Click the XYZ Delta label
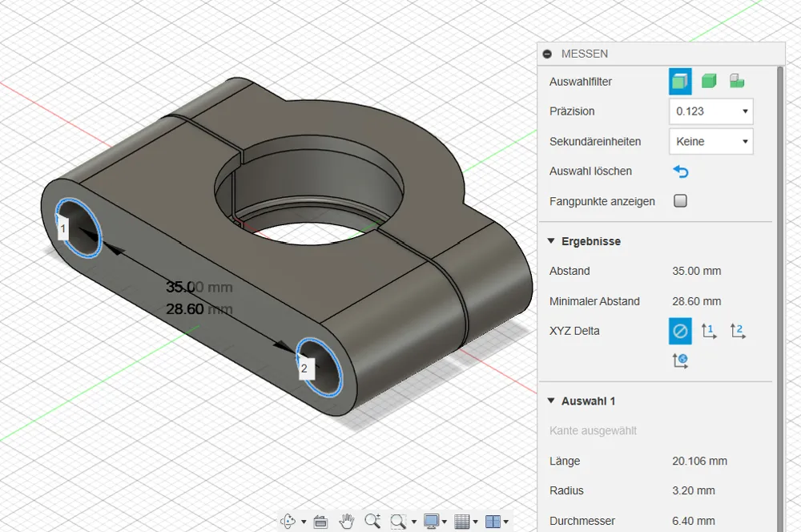The height and width of the screenshot is (532, 801). [x=574, y=331]
